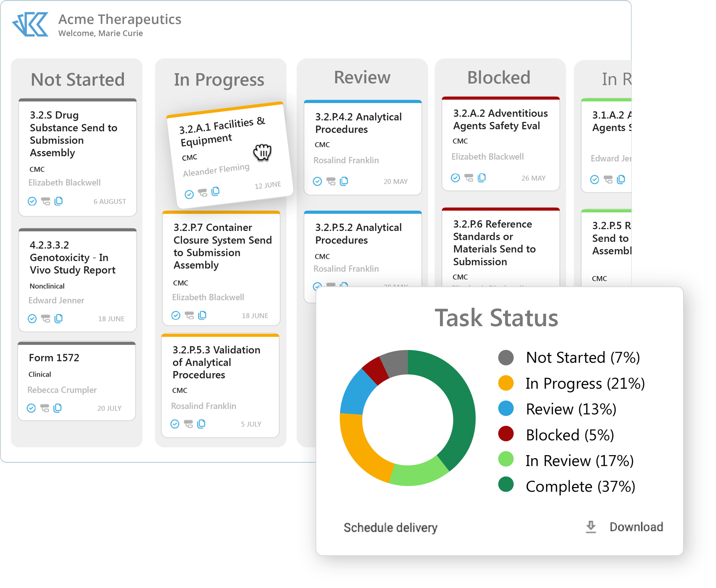Screen dimensions: 716x588
Task: Click checkmark icon on 3.2.S Drug Substance card
Action: [x=32, y=201]
